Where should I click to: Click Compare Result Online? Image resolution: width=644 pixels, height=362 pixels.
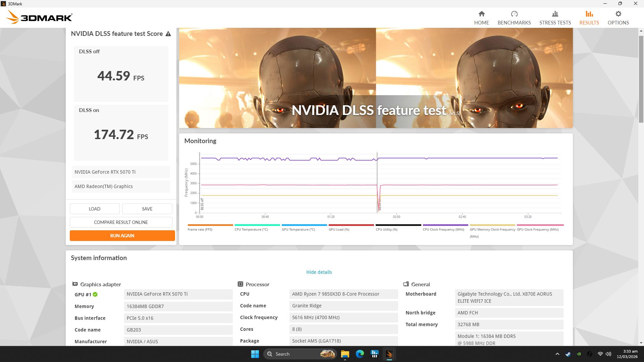coord(121,222)
